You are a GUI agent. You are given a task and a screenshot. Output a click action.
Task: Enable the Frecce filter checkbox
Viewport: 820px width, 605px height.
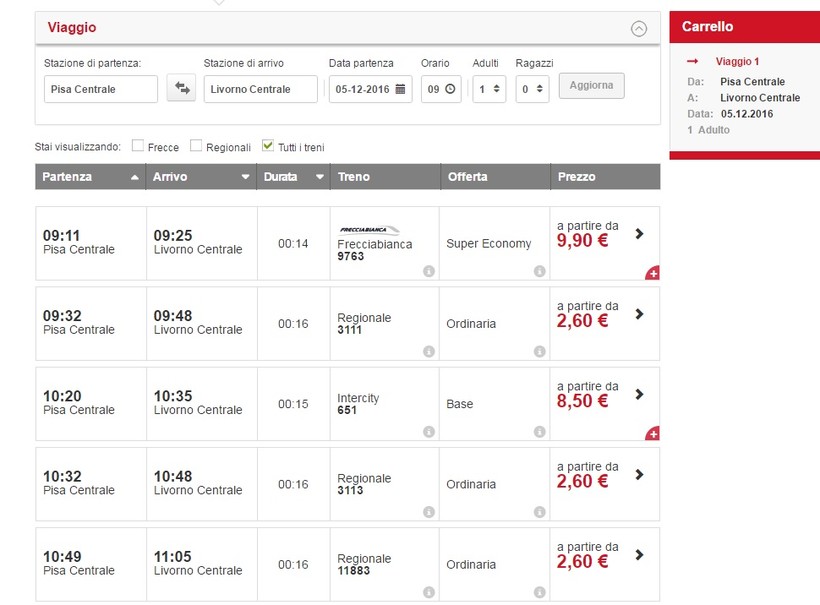138,146
